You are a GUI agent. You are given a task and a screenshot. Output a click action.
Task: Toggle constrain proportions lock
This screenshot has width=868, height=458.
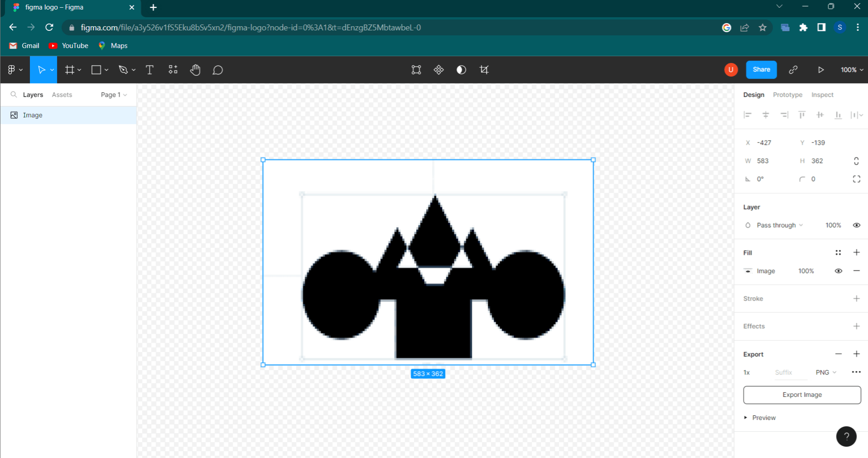click(856, 161)
